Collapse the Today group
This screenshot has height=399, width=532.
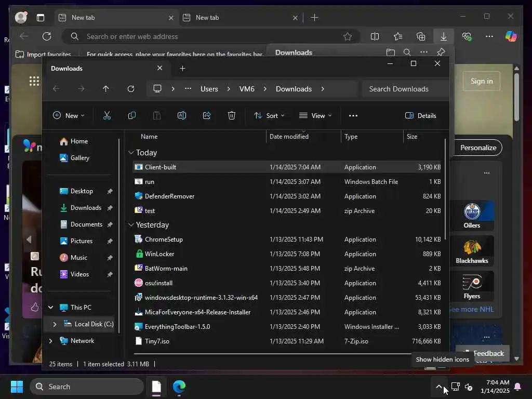click(131, 153)
